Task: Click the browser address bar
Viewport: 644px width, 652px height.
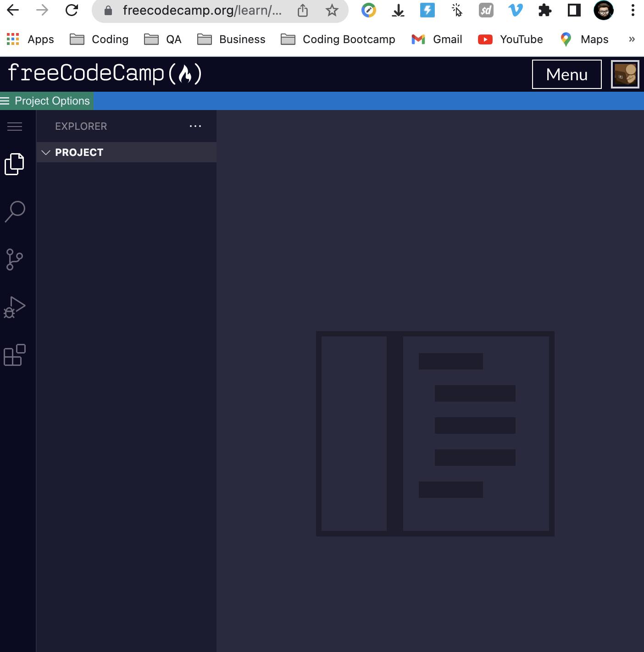Action: point(202,10)
